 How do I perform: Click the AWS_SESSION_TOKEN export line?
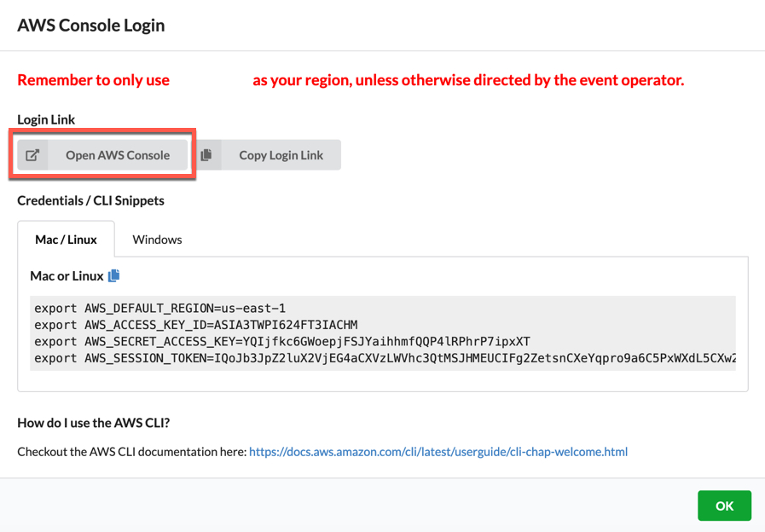[384, 358]
